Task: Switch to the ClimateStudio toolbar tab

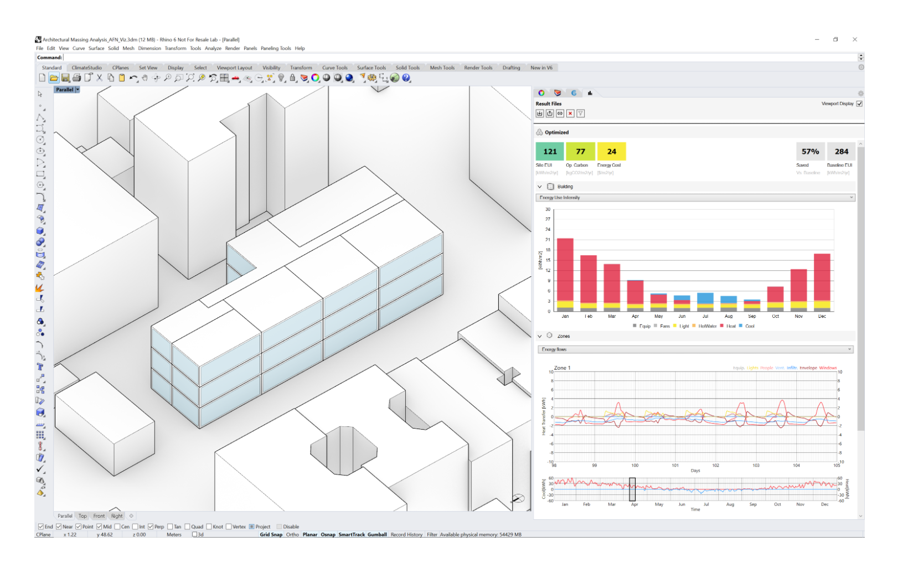Action: click(x=86, y=68)
